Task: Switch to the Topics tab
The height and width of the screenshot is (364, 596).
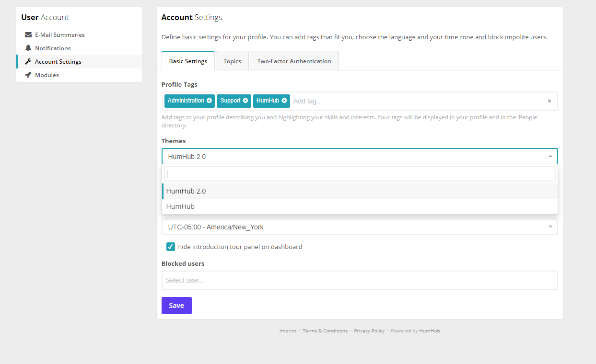Action: 232,61
